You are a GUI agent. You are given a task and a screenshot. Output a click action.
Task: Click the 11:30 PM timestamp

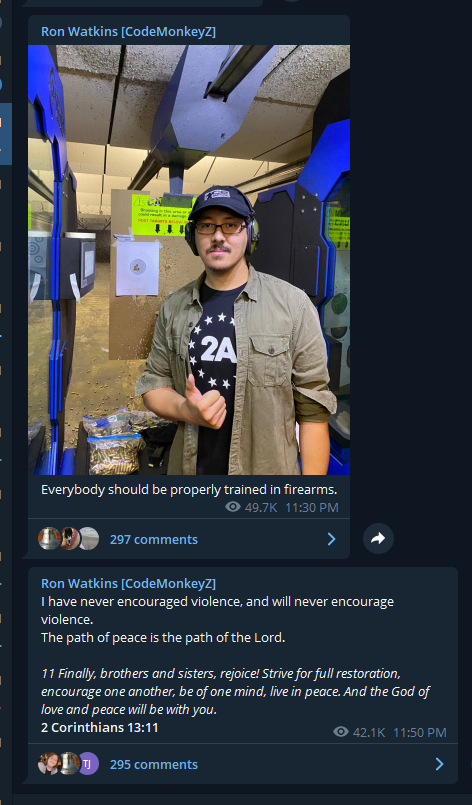pos(312,508)
